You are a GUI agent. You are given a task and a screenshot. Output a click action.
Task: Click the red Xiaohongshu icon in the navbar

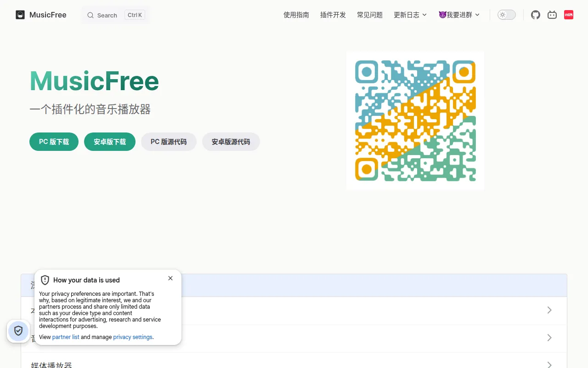(x=569, y=15)
